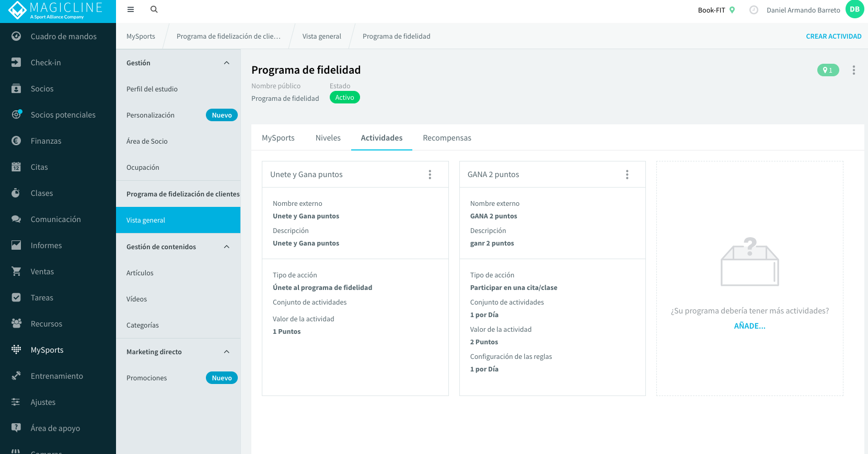Open Artículos menu item
This screenshot has height=454, width=868.
pos(178,273)
